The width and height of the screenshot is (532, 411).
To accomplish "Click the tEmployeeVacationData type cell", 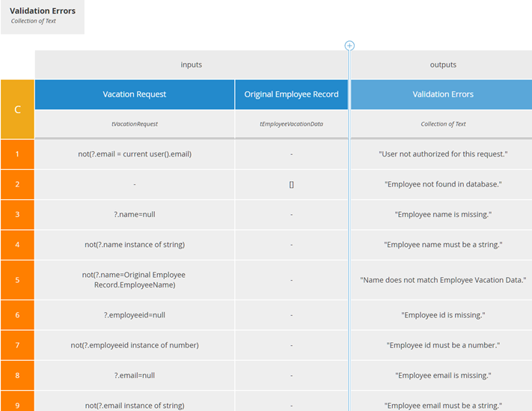I will pos(291,124).
